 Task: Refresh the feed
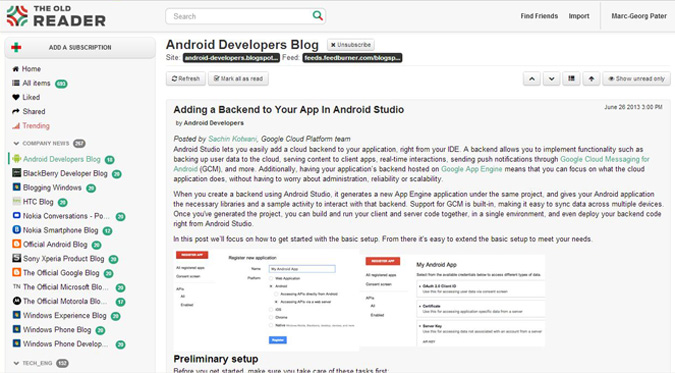186,79
